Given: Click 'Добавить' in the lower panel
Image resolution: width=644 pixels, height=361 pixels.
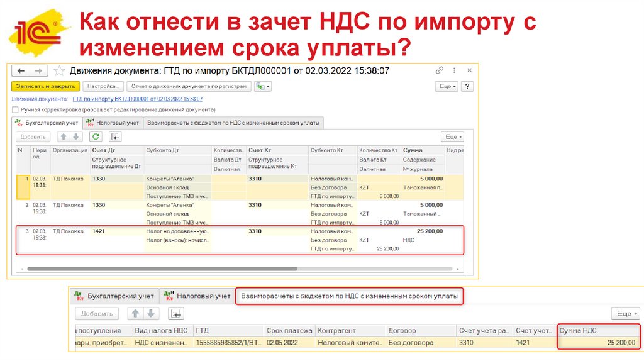Looking at the screenshot, I should pos(97,314).
